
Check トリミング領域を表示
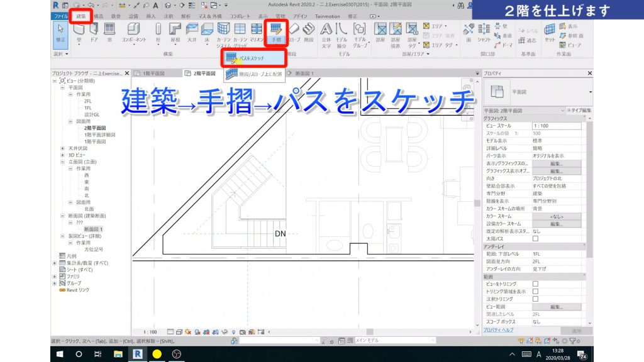pyautogui.click(x=536, y=291)
